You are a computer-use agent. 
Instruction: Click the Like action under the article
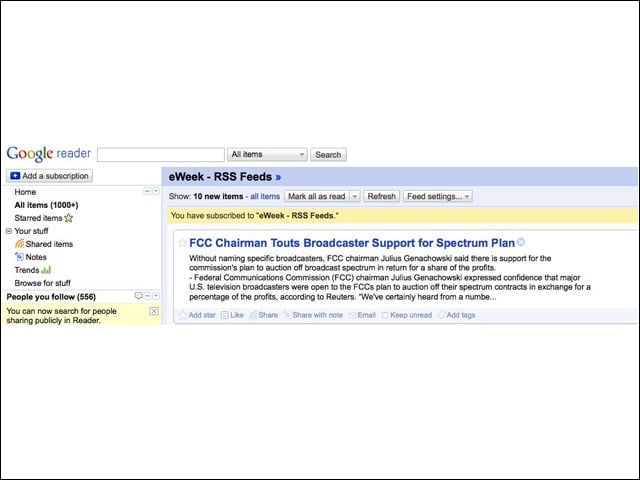point(232,315)
